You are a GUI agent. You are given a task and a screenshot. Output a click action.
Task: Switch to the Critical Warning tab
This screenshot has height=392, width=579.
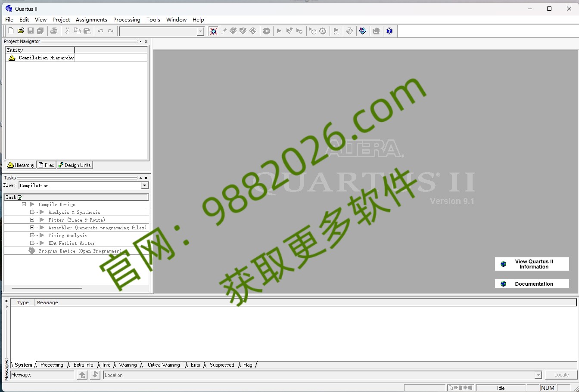pos(164,365)
